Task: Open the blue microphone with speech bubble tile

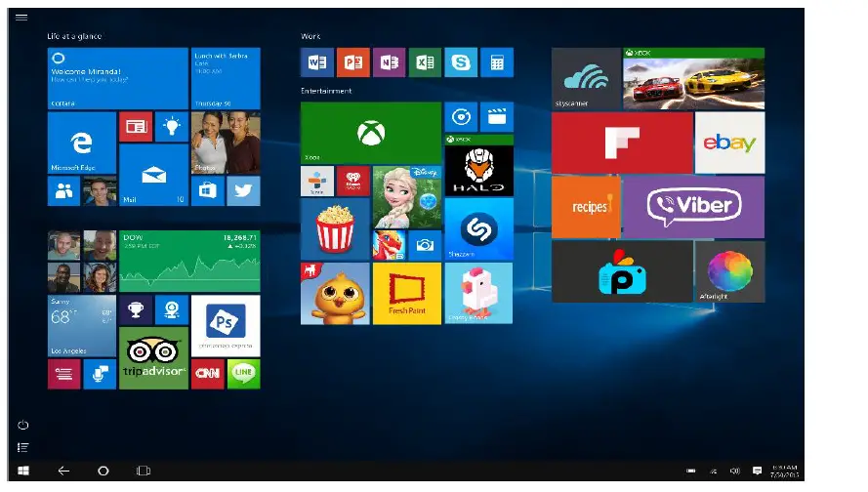Action: coord(100,374)
